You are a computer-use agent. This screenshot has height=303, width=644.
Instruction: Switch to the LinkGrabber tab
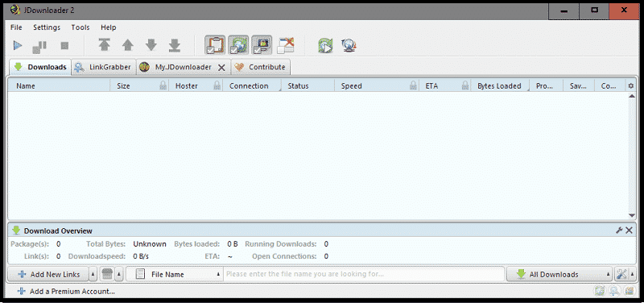pyautogui.click(x=104, y=67)
